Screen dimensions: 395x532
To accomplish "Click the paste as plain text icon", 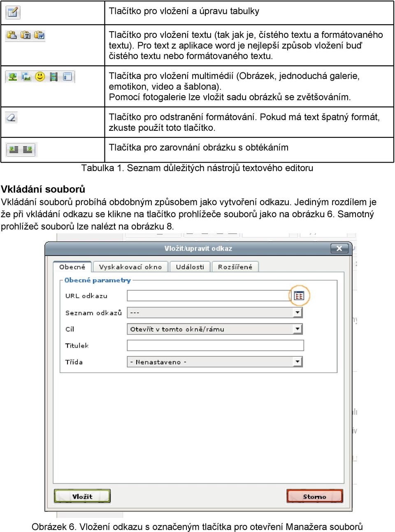I will (26, 35).
